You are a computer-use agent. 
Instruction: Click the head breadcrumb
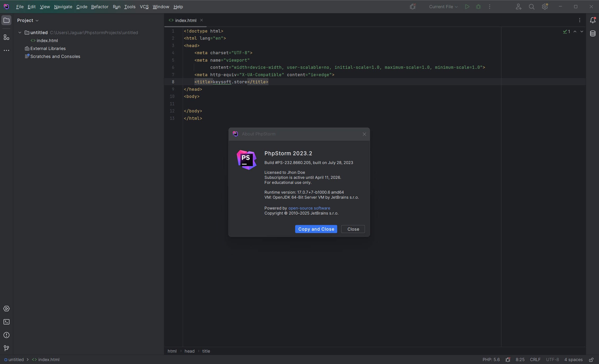189,351
